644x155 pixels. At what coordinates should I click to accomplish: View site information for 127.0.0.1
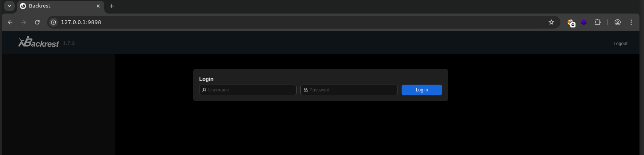pos(53,22)
